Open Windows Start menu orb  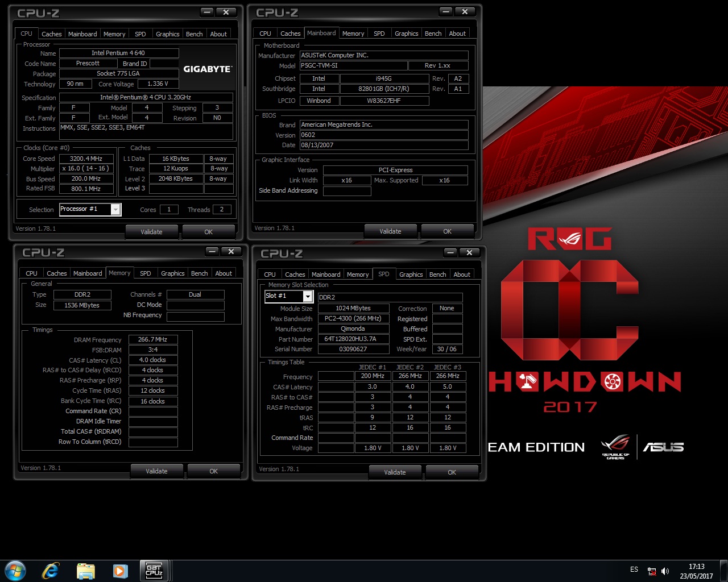pyautogui.click(x=15, y=571)
